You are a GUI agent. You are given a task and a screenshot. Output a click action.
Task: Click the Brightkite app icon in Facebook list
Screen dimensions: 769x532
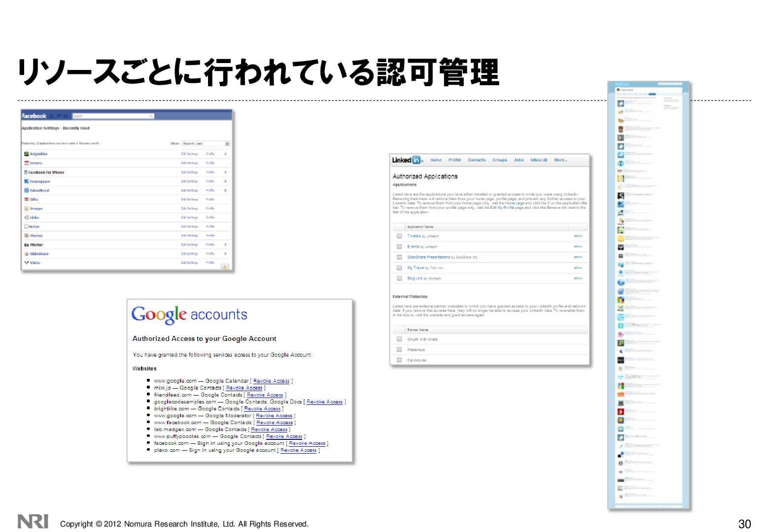click(27, 154)
